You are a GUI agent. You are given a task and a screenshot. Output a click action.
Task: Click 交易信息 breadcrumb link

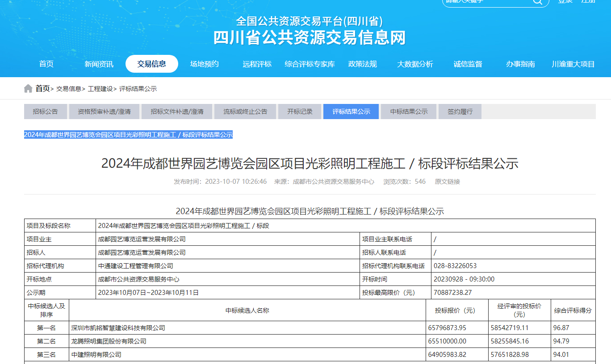pyautogui.click(x=69, y=89)
